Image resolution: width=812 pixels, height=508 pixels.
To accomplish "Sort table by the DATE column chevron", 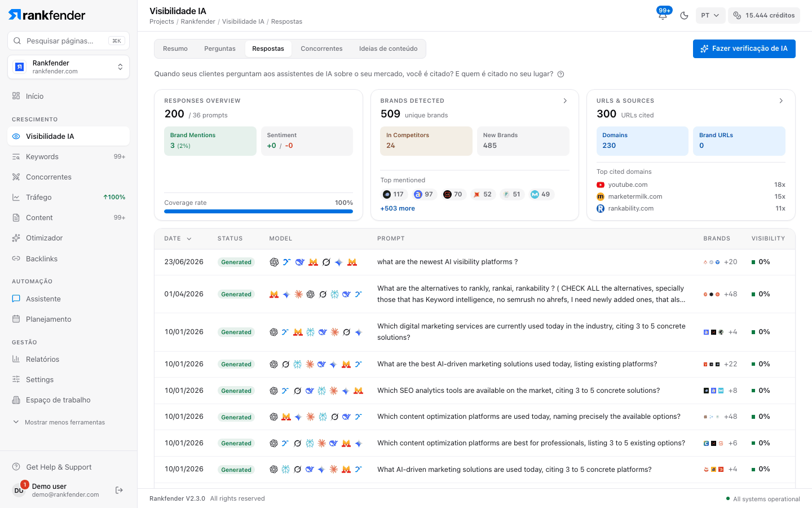I will [189, 239].
